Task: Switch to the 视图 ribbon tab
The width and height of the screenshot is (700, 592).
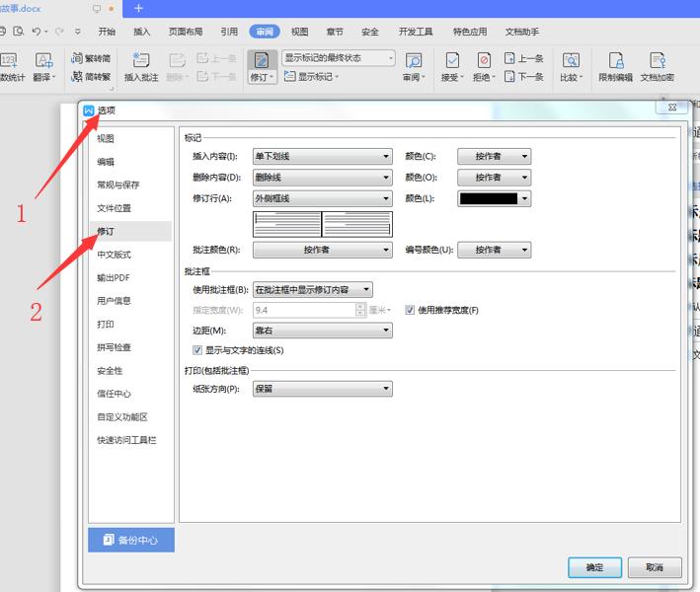Action: point(299,32)
